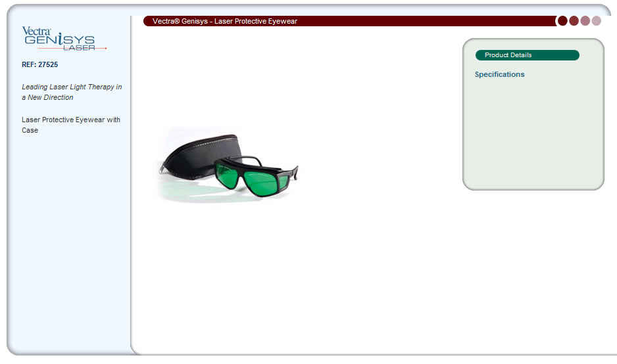Click the Vectra Genisys Laser logo
The width and height of the screenshot is (617, 364).
[64, 39]
